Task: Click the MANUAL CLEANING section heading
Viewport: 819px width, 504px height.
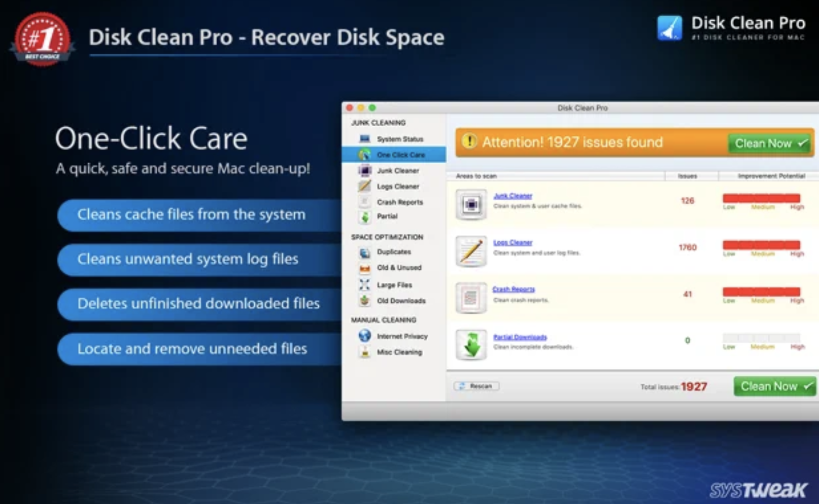Action: pos(384,320)
